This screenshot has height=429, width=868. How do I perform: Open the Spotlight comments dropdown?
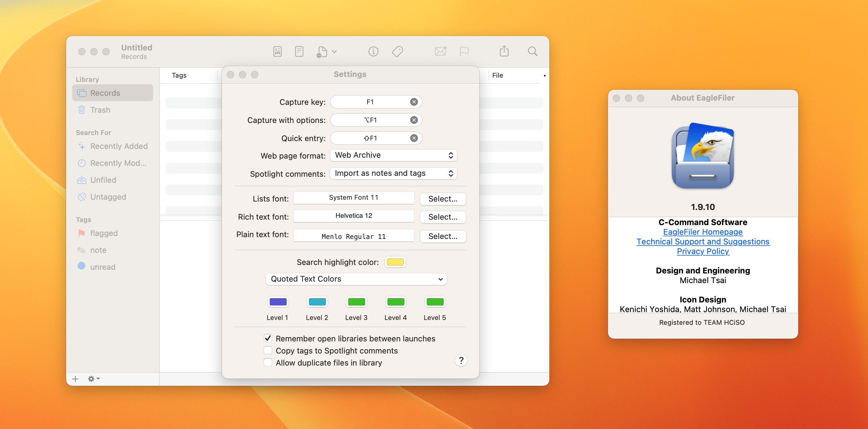(393, 173)
